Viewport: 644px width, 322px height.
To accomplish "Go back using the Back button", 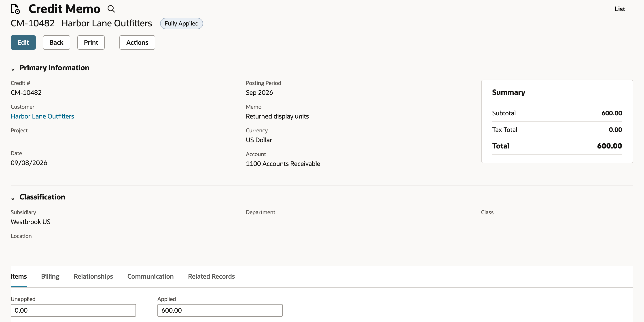I will tap(57, 42).
